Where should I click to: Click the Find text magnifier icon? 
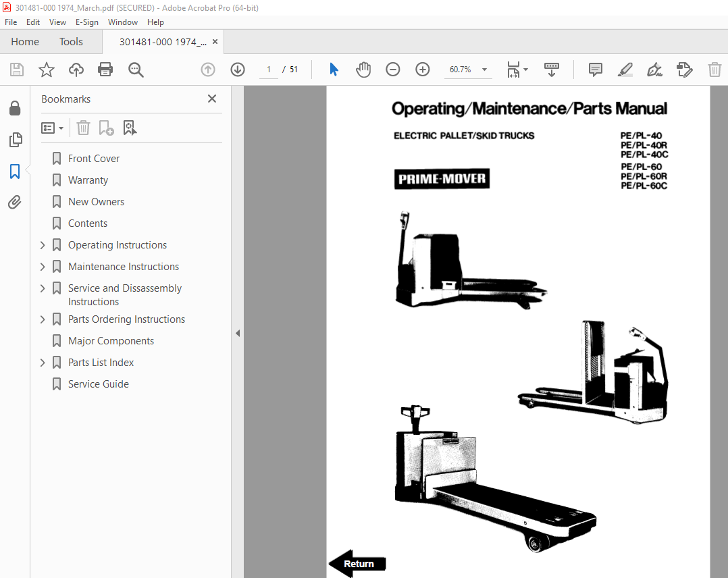pyautogui.click(x=136, y=70)
